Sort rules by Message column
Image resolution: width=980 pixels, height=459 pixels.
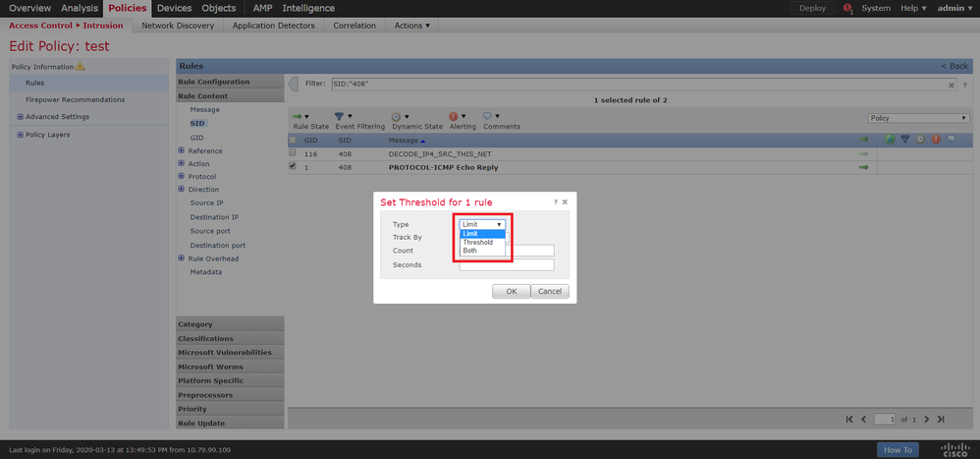coord(406,141)
